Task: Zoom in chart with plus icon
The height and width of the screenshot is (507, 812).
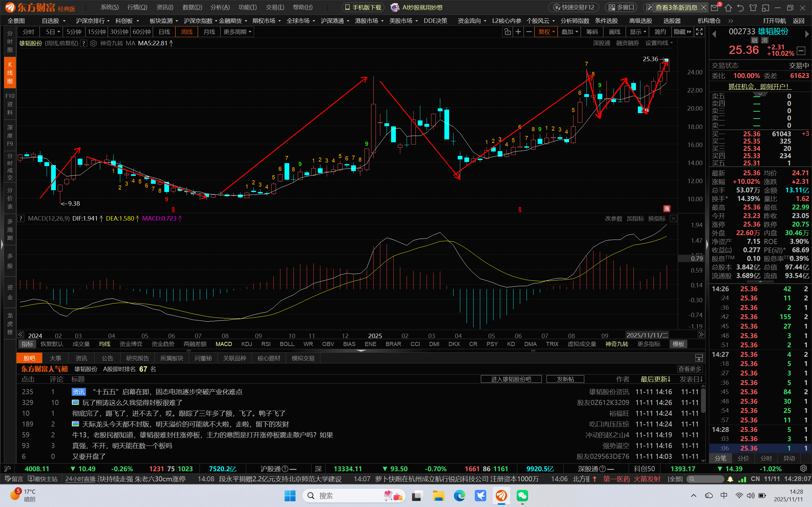Action: [518, 32]
